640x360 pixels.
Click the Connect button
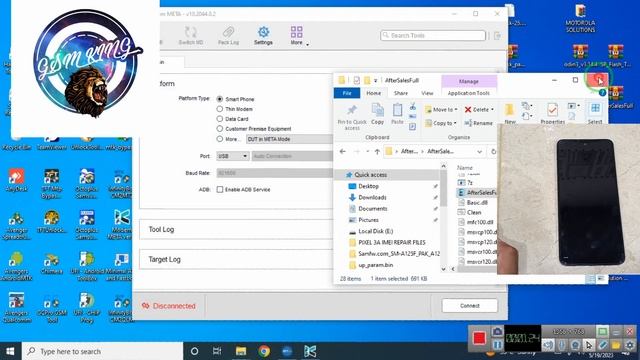470,306
